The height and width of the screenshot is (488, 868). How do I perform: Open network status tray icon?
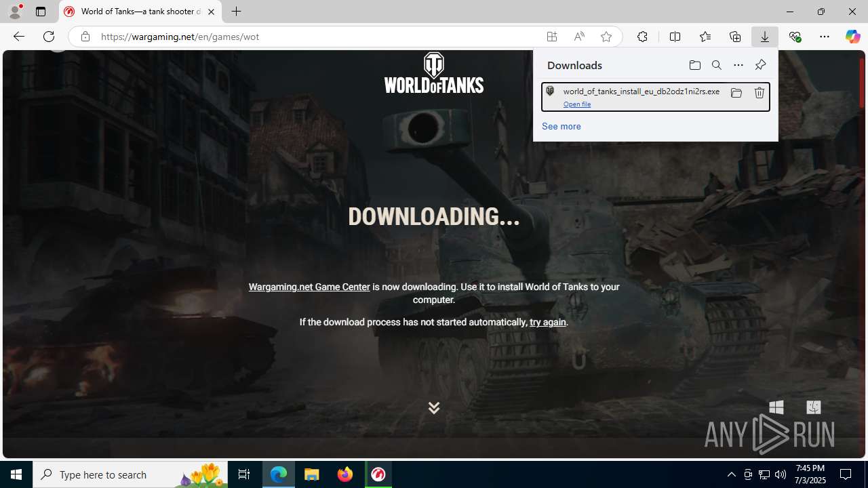click(x=764, y=474)
